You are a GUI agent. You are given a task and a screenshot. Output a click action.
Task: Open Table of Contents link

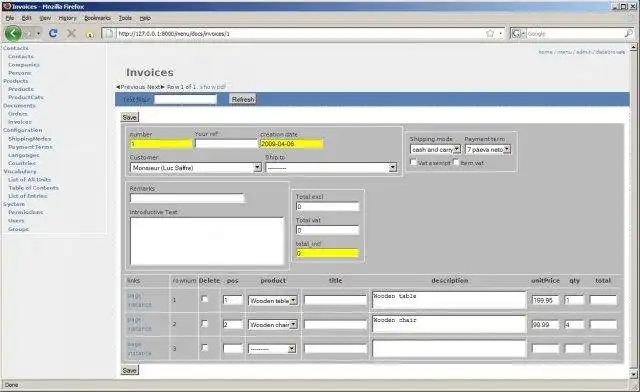pos(33,187)
